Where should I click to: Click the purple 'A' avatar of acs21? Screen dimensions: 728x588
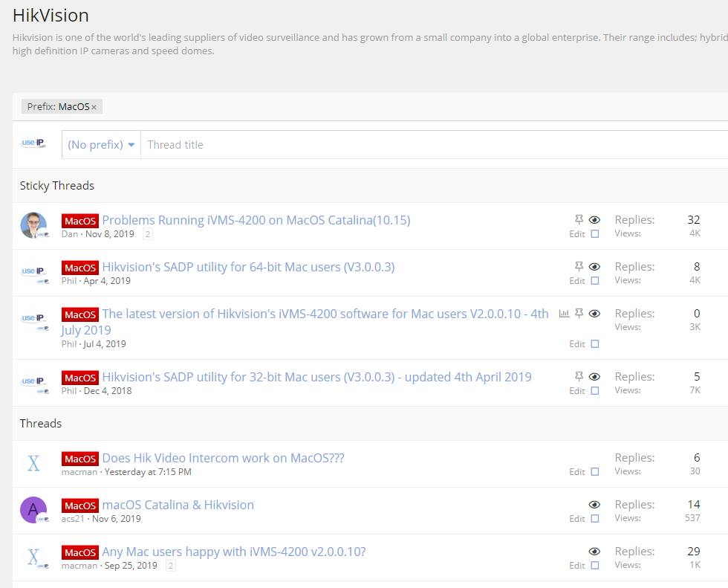[x=33, y=509]
